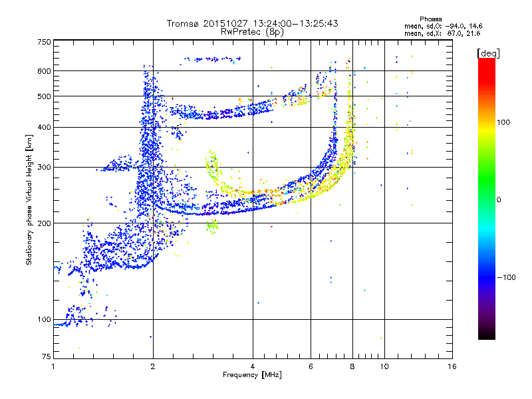Screen dimensions: 532x399
Task: Click the x-axis tick label '10'
Action: click(x=384, y=366)
